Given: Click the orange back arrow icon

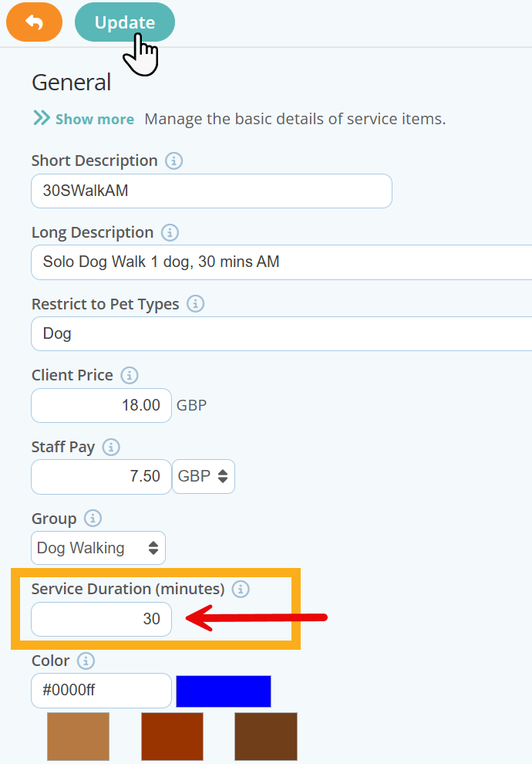Looking at the screenshot, I should (34, 22).
